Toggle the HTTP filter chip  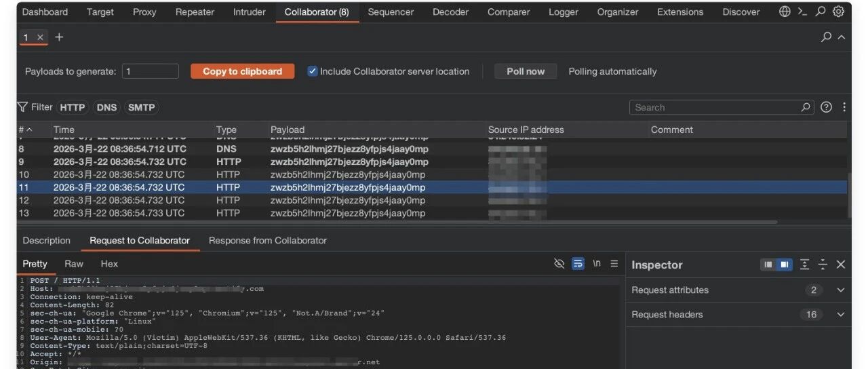tap(72, 107)
